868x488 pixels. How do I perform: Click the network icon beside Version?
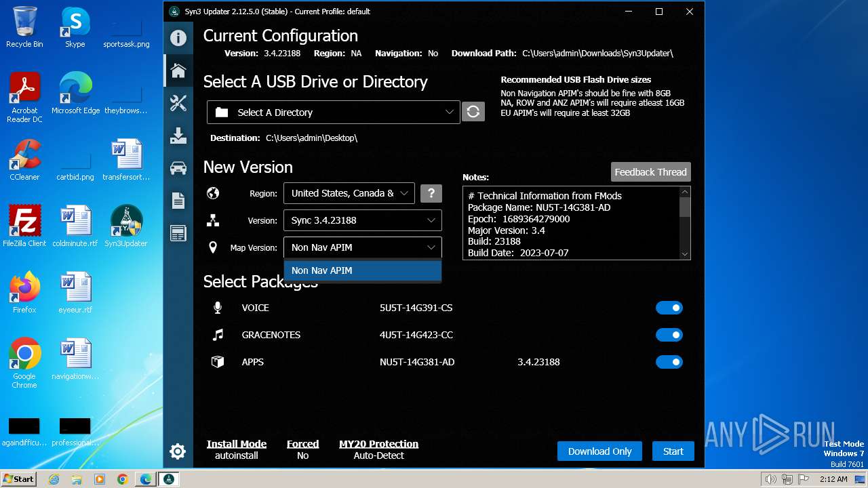click(213, 220)
